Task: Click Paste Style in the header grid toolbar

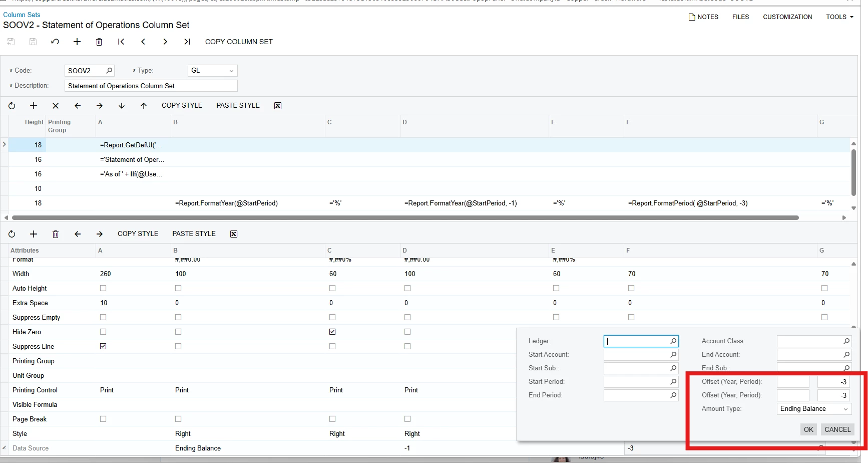Action: click(x=238, y=106)
